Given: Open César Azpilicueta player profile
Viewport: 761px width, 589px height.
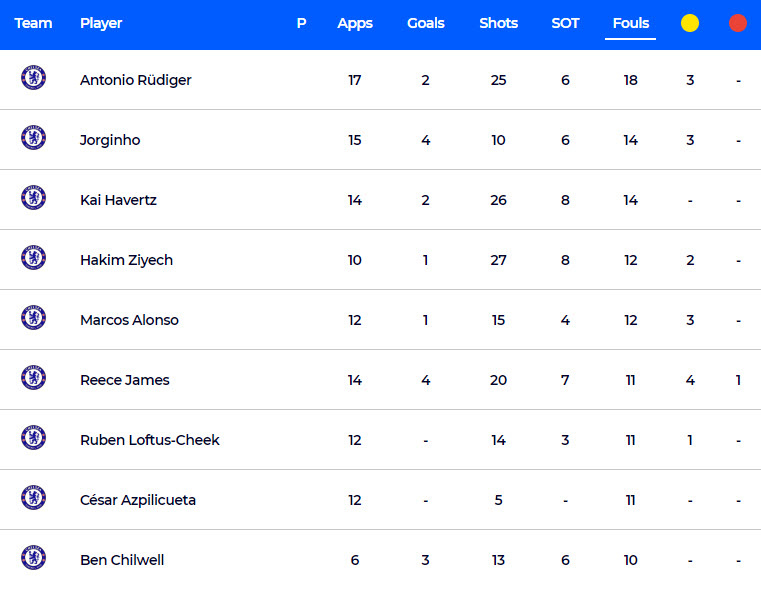Looking at the screenshot, I should (x=138, y=500).
